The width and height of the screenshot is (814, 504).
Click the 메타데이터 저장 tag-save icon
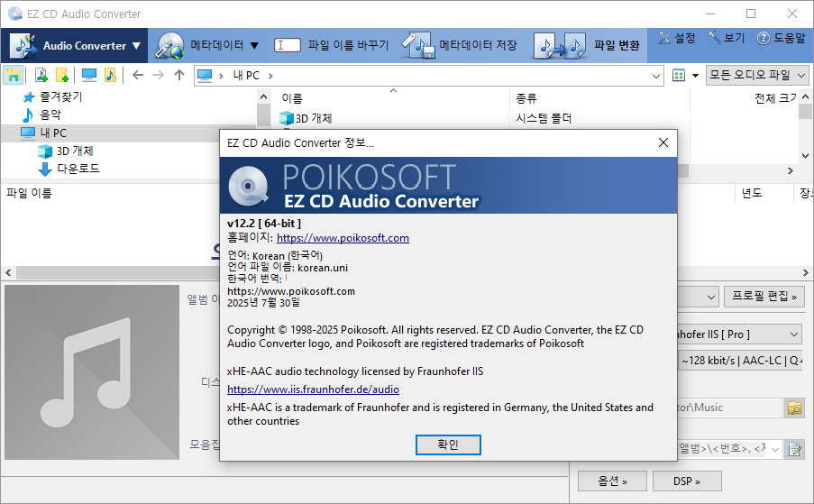pos(418,46)
